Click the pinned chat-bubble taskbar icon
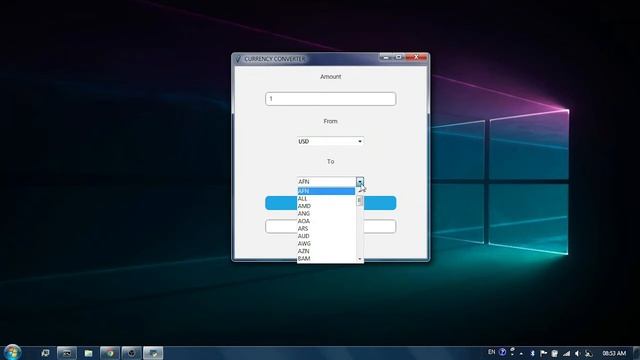 (45, 353)
